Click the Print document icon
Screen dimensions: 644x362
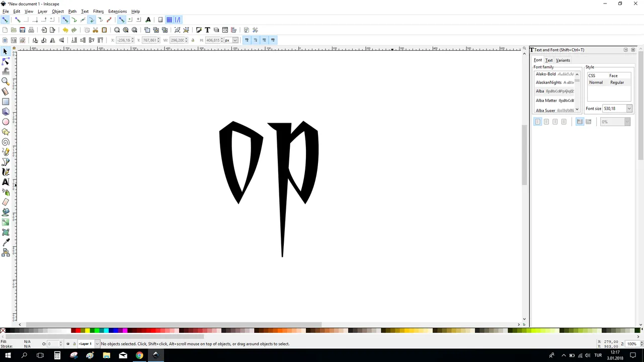tap(31, 30)
